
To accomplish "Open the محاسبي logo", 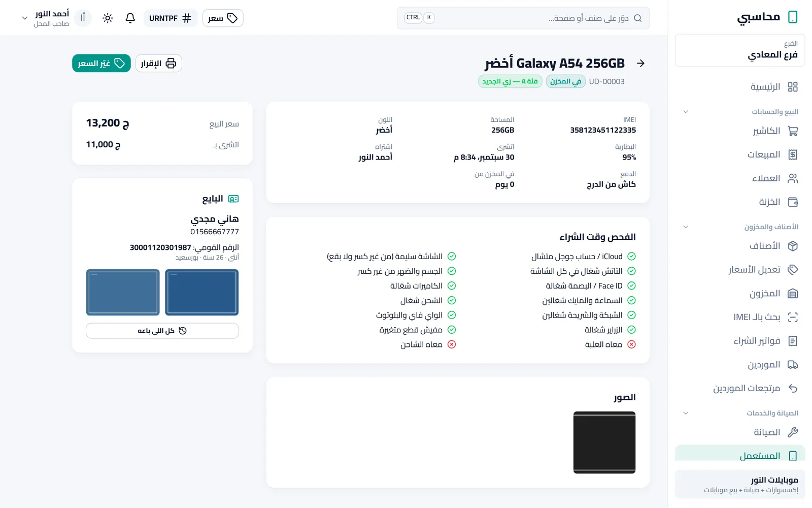I will (767, 17).
